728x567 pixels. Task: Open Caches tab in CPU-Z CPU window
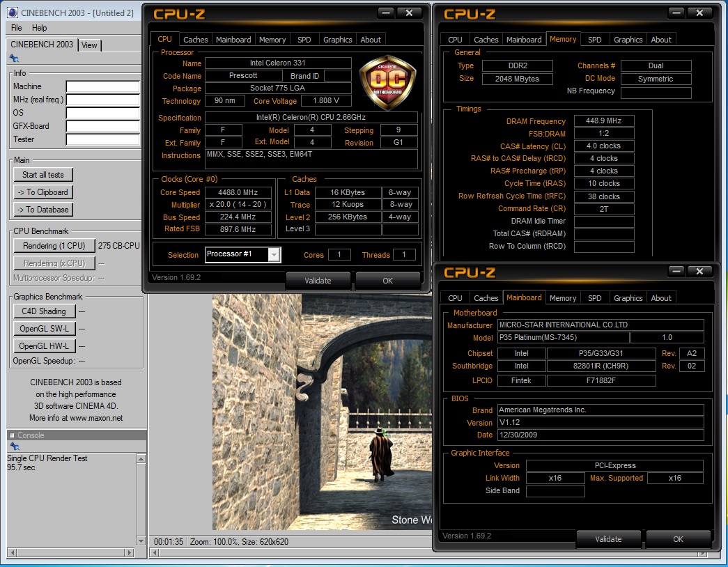click(196, 40)
